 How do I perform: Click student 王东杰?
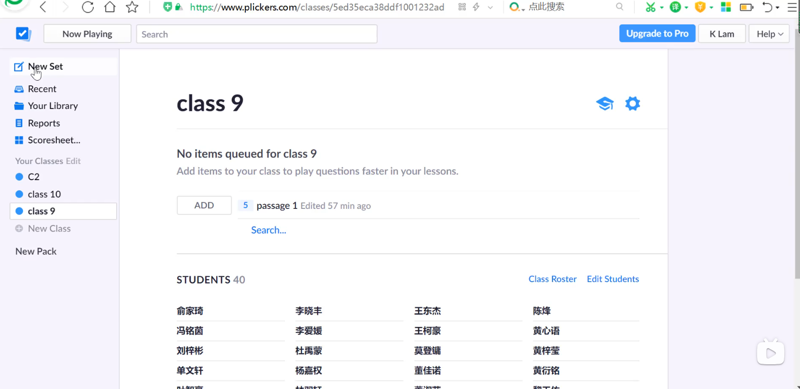[x=428, y=311]
